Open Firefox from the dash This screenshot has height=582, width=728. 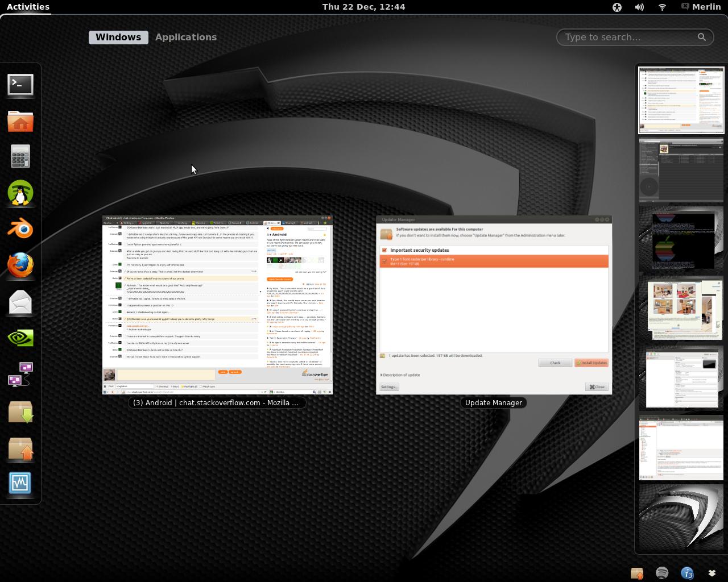click(20, 265)
